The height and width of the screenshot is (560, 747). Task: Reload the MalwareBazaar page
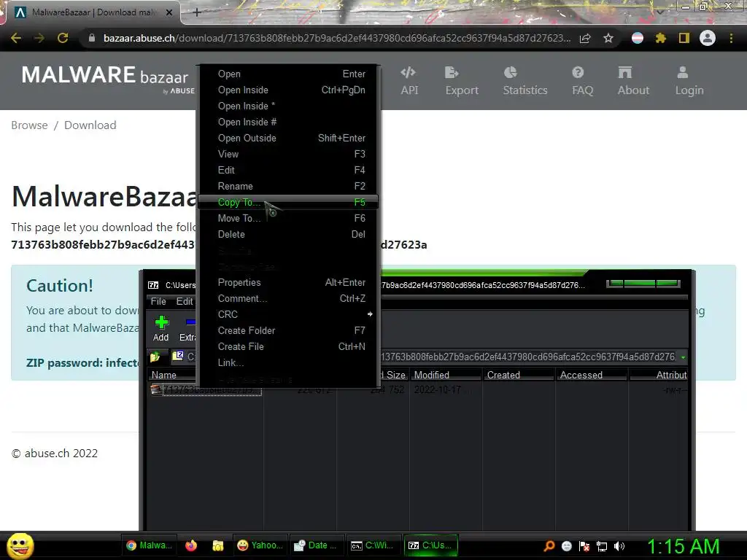[x=63, y=38]
